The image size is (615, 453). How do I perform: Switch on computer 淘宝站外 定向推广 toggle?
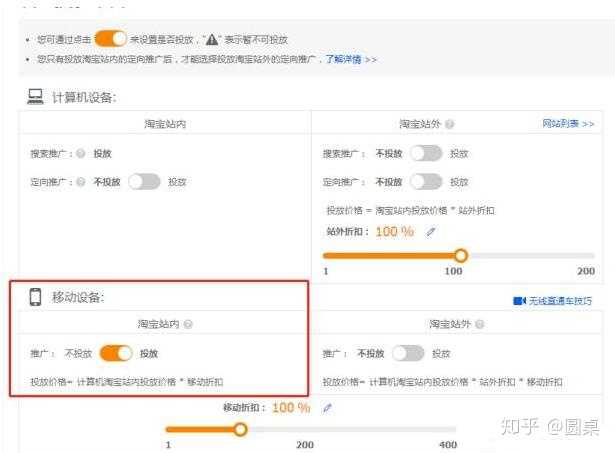[x=427, y=182]
